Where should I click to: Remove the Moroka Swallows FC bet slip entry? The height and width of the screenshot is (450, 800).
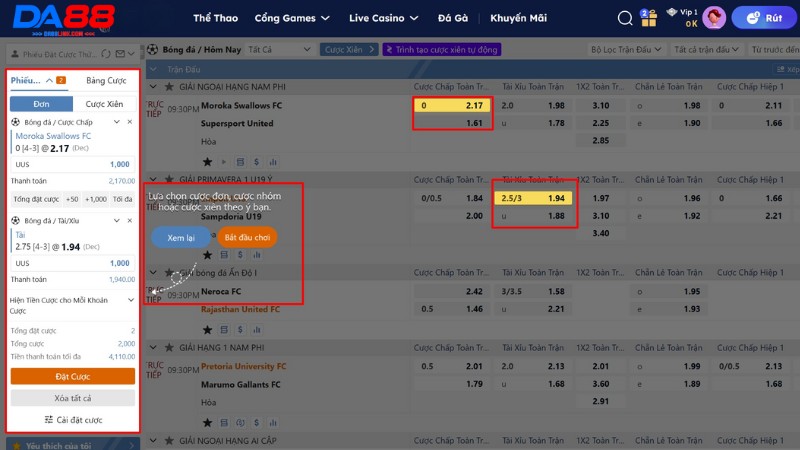(x=130, y=122)
